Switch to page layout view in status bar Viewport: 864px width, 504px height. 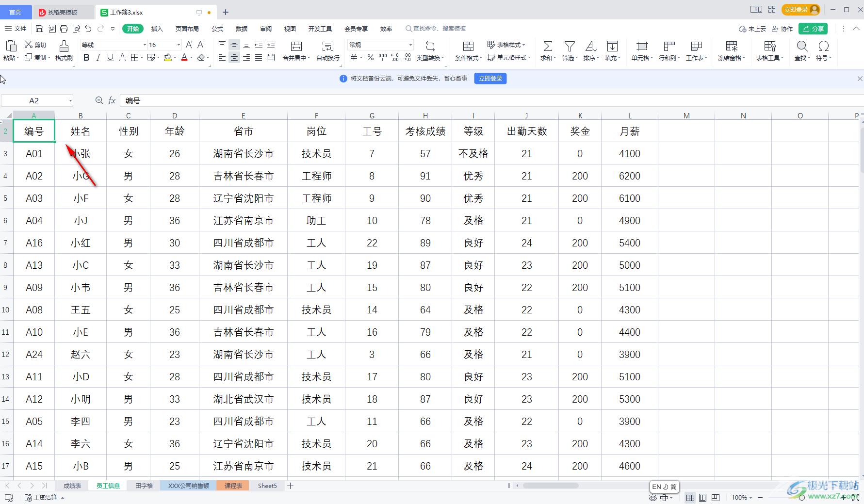coord(702,498)
